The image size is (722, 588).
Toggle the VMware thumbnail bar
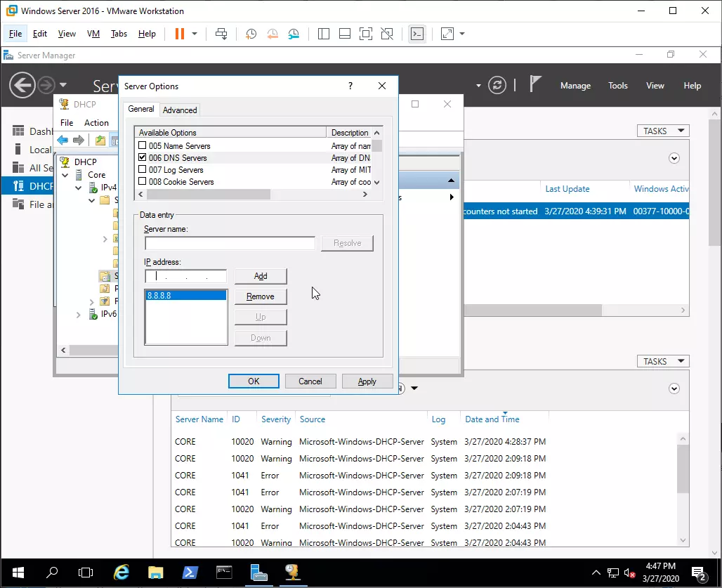click(x=345, y=34)
